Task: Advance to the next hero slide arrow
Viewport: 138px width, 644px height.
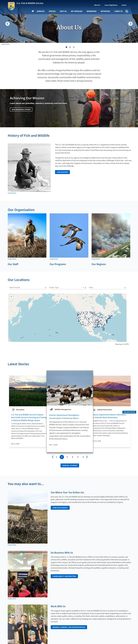Action: tap(130, 24)
